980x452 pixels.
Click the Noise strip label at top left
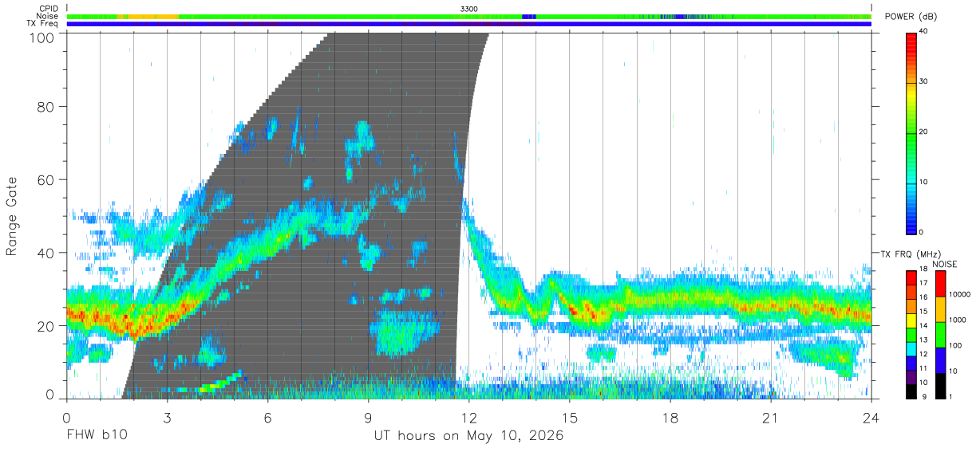[x=48, y=16]
